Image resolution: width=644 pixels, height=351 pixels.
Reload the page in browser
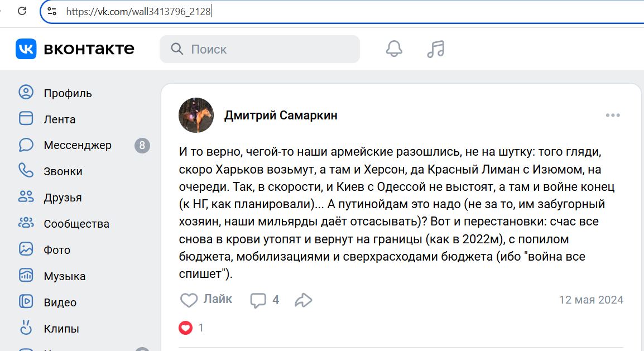coord(22,11)
